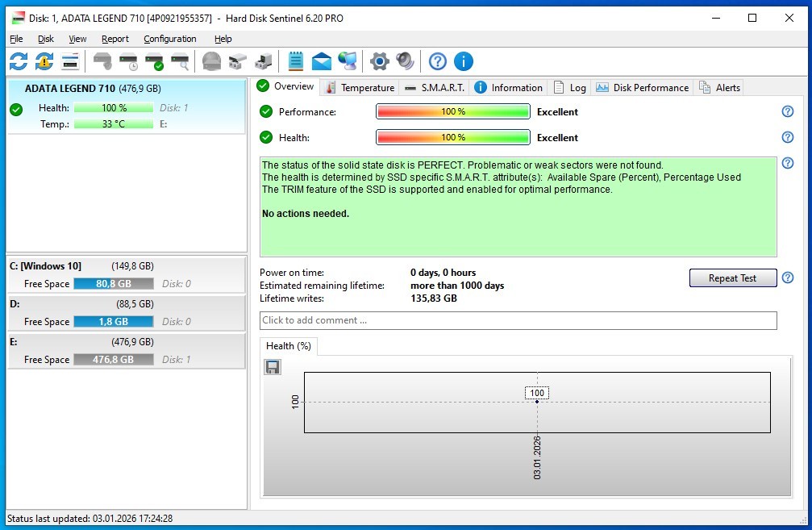812x530 pixels.
Task: Open the Report menu
Action: tap(115, 39)
